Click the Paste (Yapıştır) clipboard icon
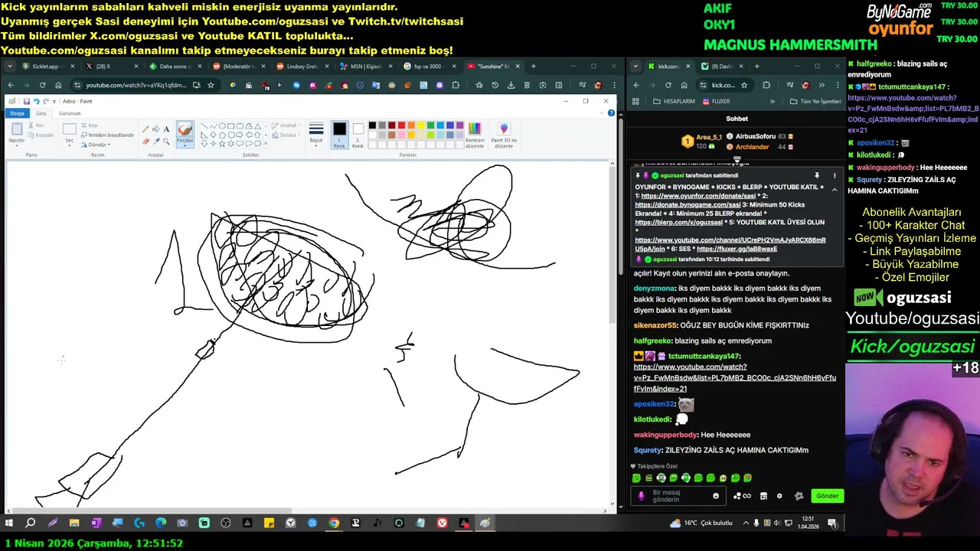The image size is (980, 551). click(x=16, y=129)
